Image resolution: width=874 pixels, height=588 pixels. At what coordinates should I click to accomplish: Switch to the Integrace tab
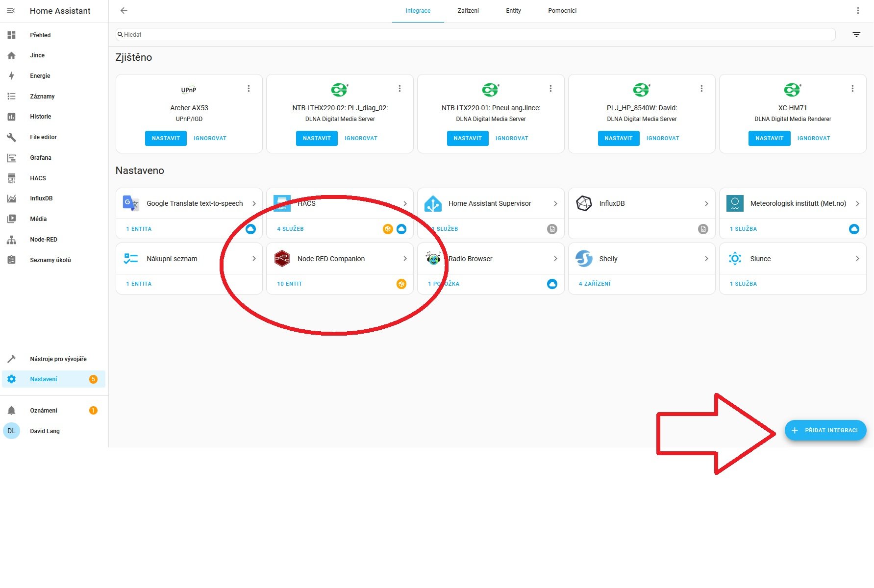click(418, 11)
